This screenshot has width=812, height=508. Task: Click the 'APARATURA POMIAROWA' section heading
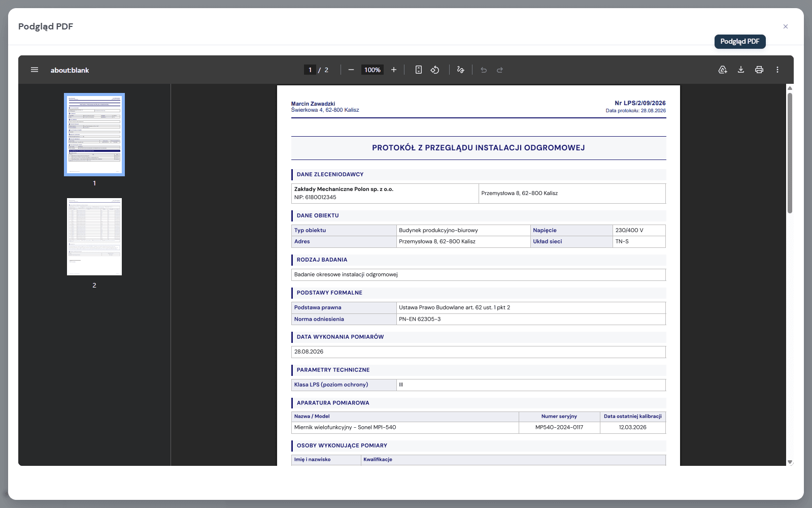(333, 403)
